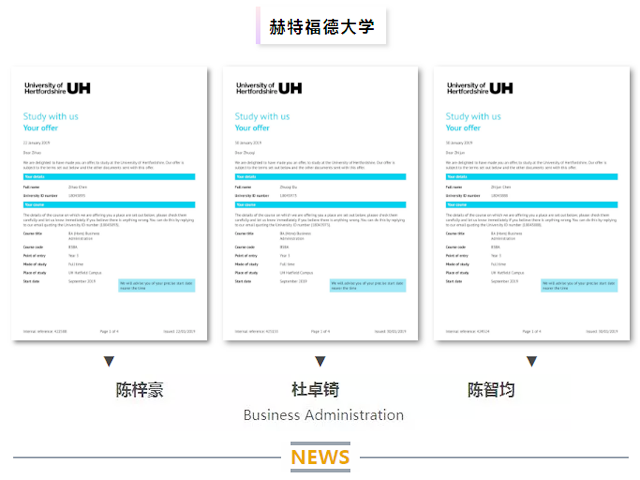Click "Study with us" heading in left letter

point(51,117)
